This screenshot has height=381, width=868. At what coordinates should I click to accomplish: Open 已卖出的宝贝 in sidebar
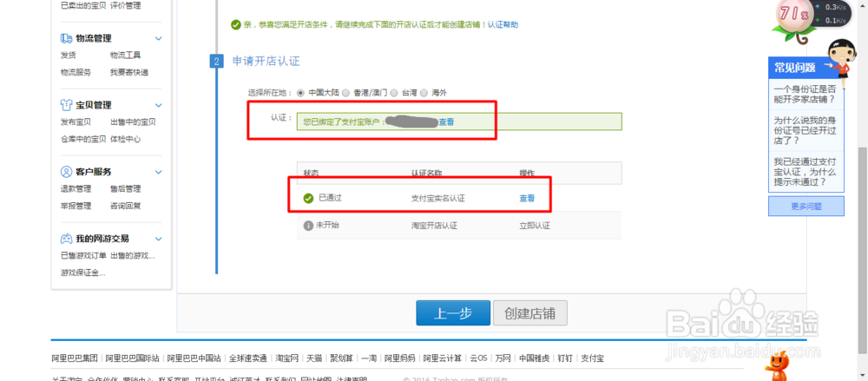tap(83, 5)
